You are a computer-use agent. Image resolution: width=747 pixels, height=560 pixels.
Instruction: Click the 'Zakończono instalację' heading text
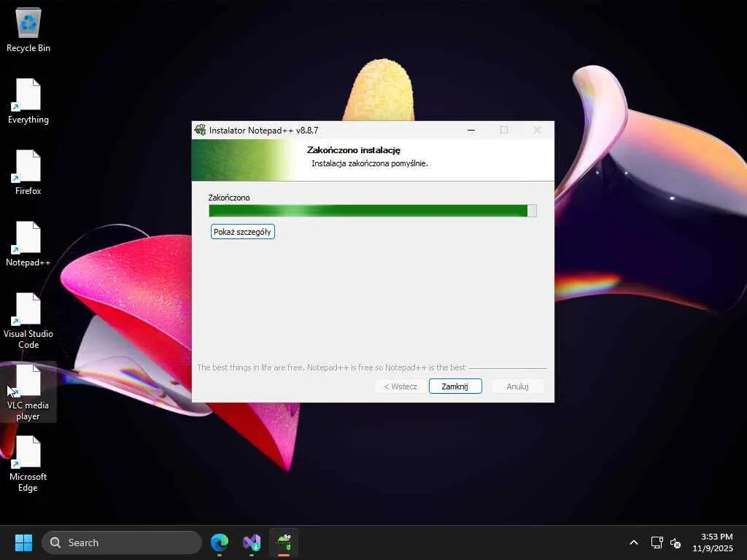(x=354, y=150)
